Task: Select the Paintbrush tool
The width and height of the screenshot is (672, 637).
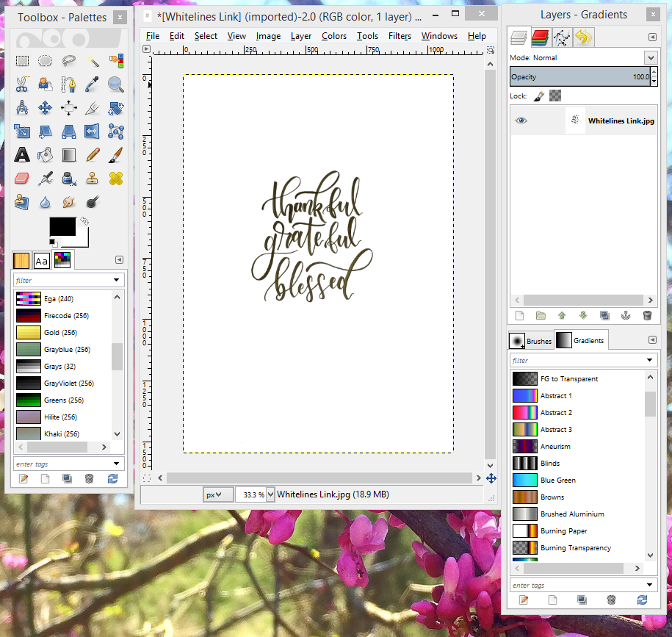Action: tap(115, 155)
